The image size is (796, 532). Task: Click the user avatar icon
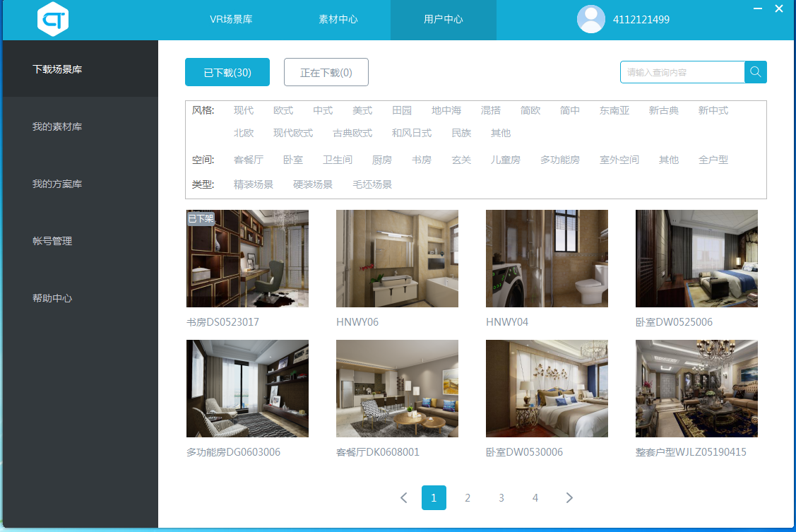(x=590, y=20)
